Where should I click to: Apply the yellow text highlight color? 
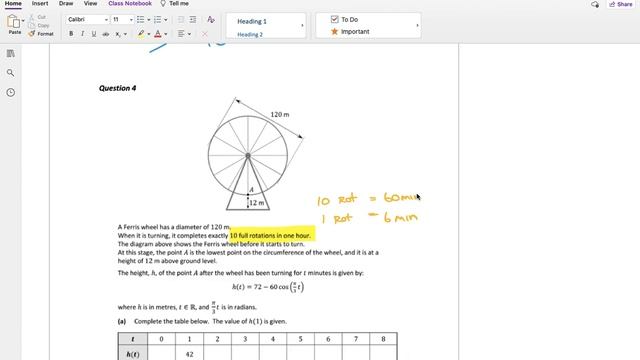tap(141, 34)
